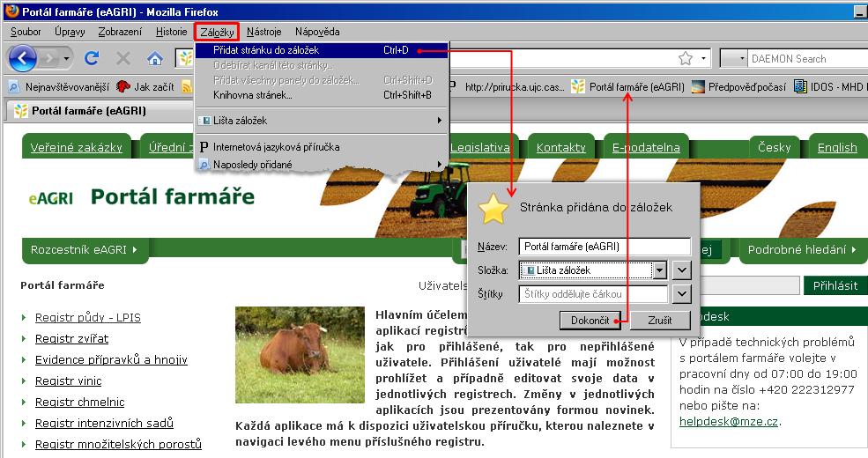Expand Lišta záložek submenu
868x458 pixels.
click(323, 120)
